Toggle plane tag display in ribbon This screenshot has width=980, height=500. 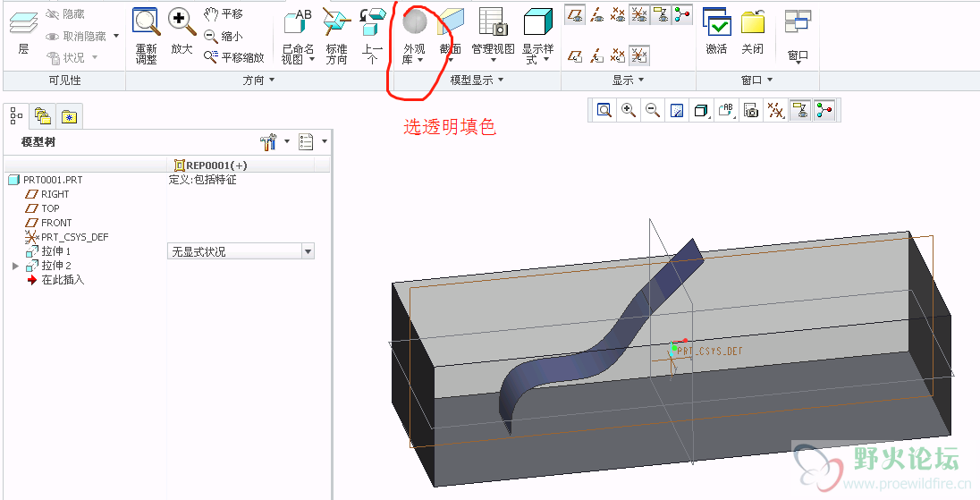(576, 55)
